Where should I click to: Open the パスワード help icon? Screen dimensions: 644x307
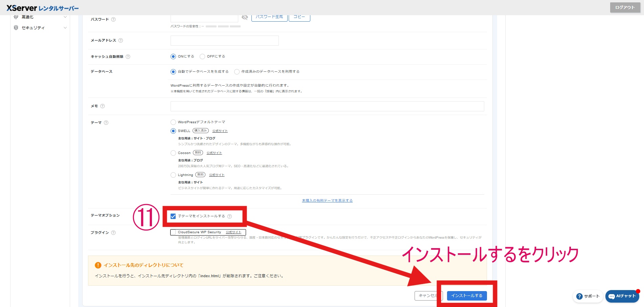113,19
